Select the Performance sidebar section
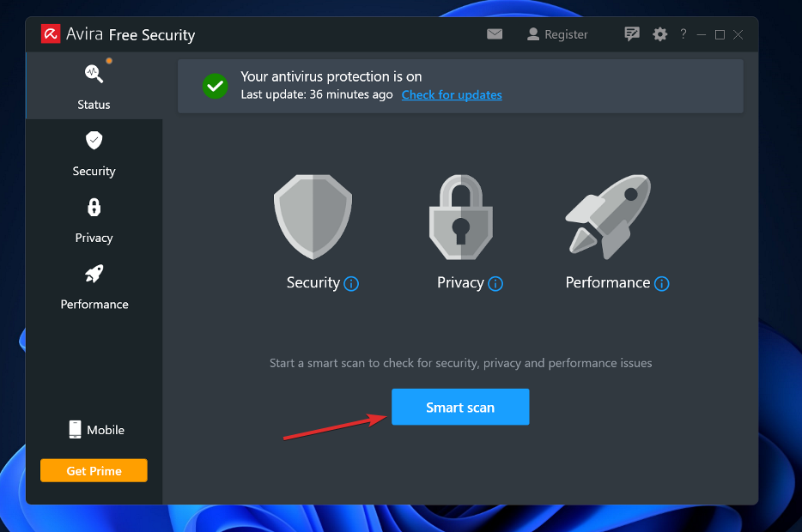802x532 pixels. (94, 286)
